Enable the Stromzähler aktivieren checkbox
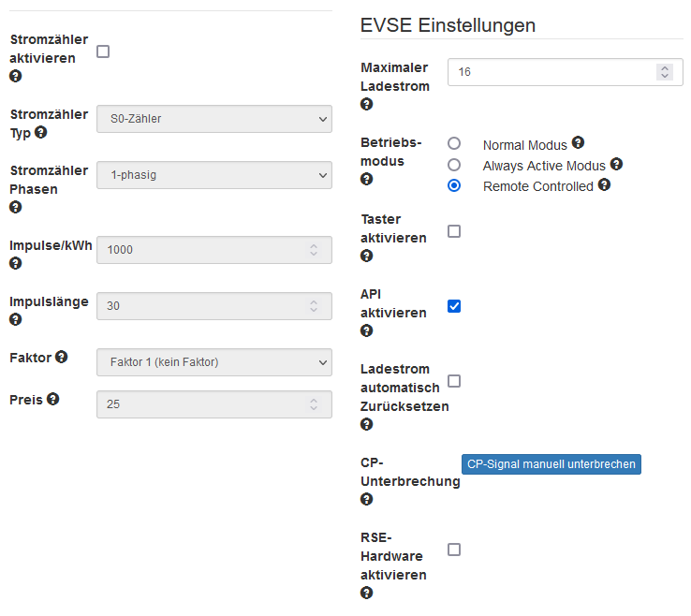 [x=103, y=51]
